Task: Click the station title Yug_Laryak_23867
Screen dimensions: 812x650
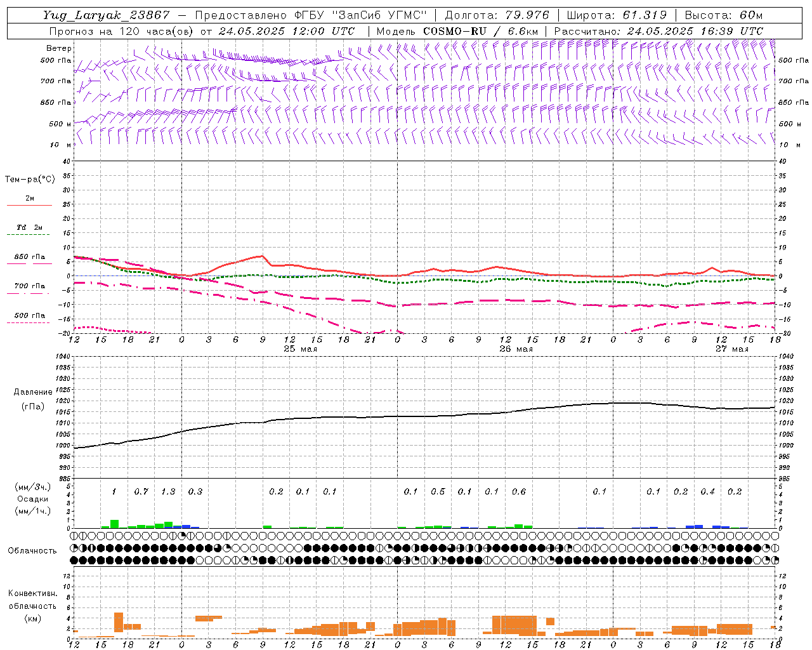Action: (x=107, y=15)
